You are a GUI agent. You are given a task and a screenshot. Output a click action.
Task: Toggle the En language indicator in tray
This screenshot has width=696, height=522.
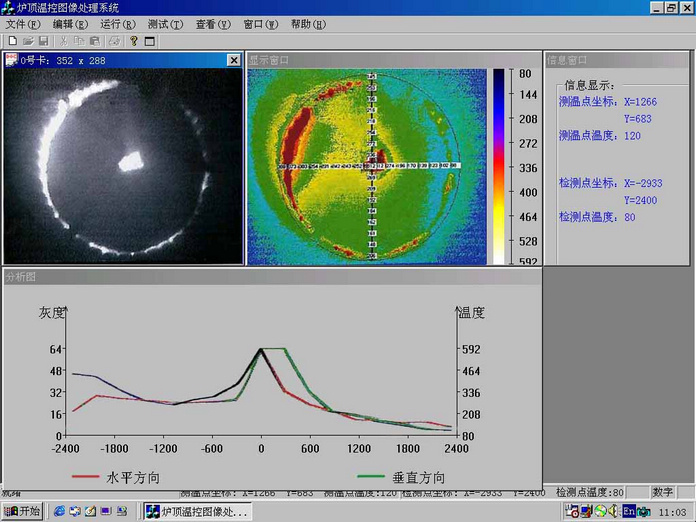(x=629, y=511)
